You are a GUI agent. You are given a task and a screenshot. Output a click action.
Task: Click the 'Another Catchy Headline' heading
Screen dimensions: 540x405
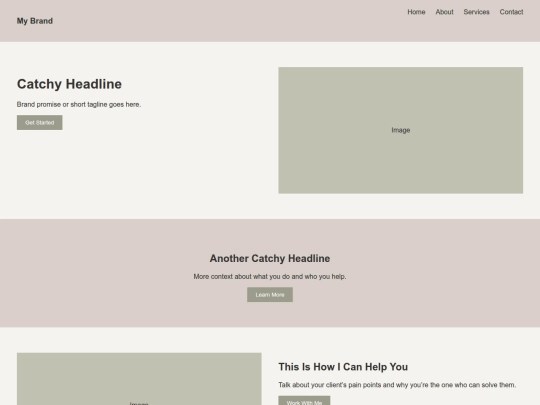point(270,258)
